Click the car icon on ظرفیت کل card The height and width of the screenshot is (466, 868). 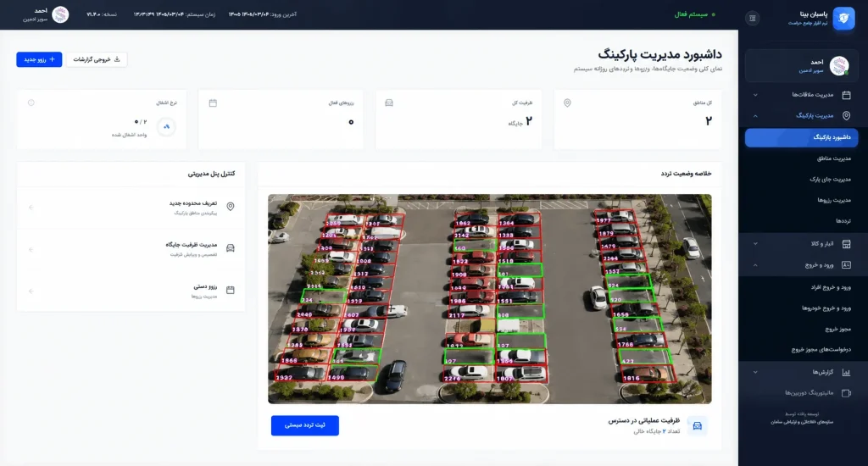pos(389,103)
